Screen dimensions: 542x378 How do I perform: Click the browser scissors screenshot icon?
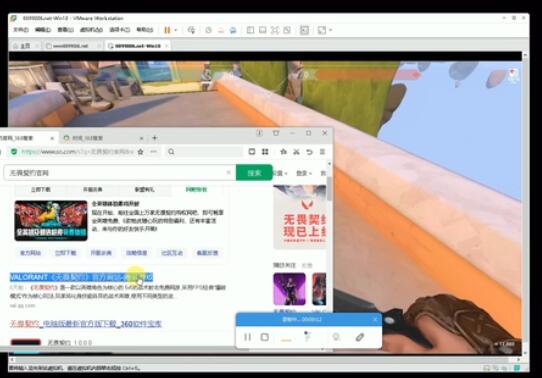pos(296,152)
